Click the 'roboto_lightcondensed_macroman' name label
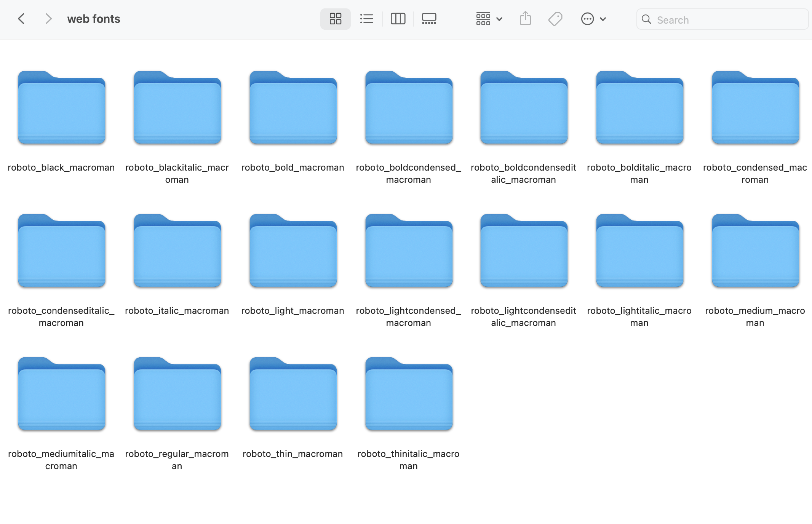 408,317
